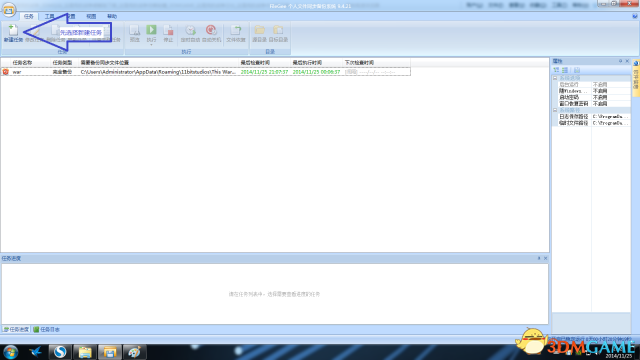Open Windows Explorer from the taskbar
This screenshot has width=640, height=360.
[x=85, y=352]
